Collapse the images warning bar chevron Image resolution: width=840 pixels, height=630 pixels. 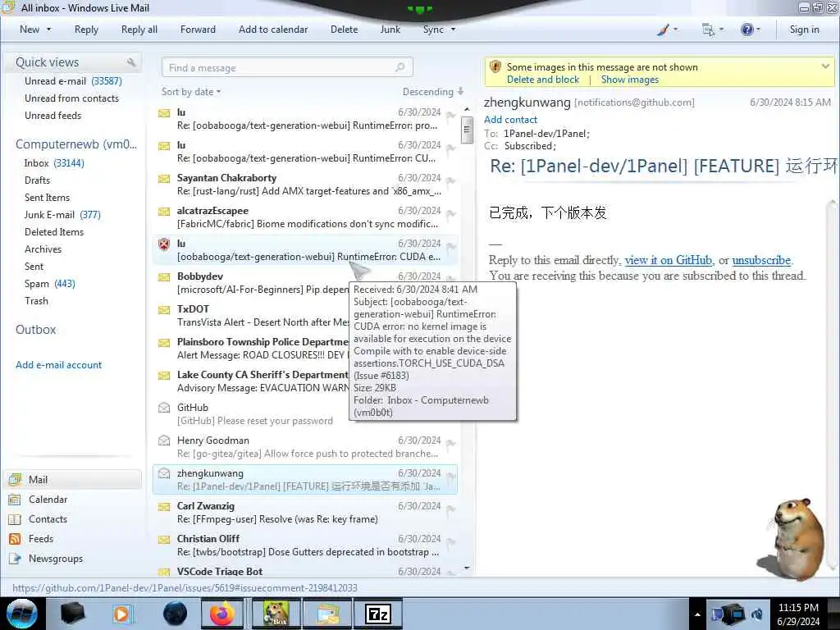click(825, 66)
